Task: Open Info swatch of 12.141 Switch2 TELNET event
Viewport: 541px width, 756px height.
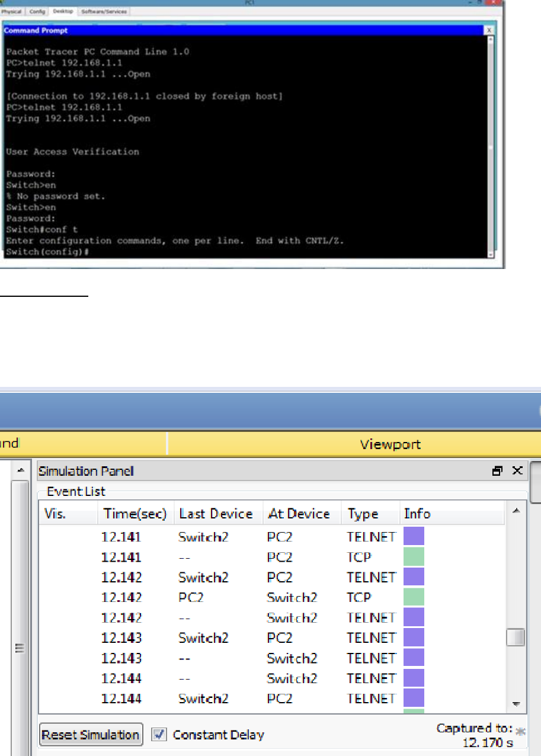Action: (414, 537)
